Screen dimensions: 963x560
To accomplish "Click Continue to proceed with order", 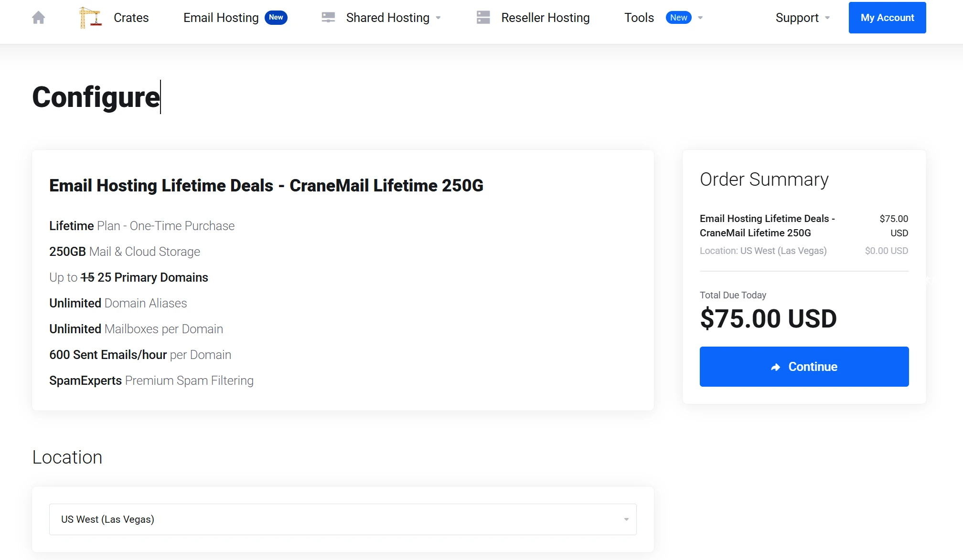I will click(804, 367).
